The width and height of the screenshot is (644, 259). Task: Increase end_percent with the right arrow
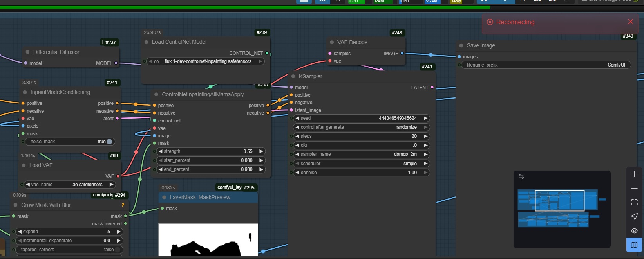click(261, 169)
